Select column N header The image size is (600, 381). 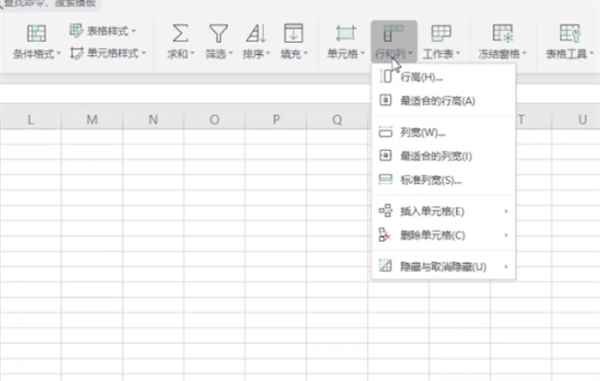coord(153,120)
